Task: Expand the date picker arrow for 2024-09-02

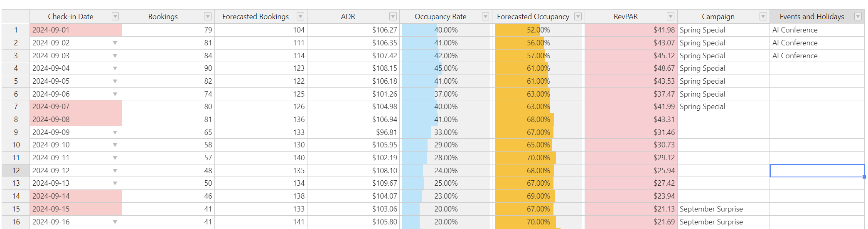Action: coord(115,43)
